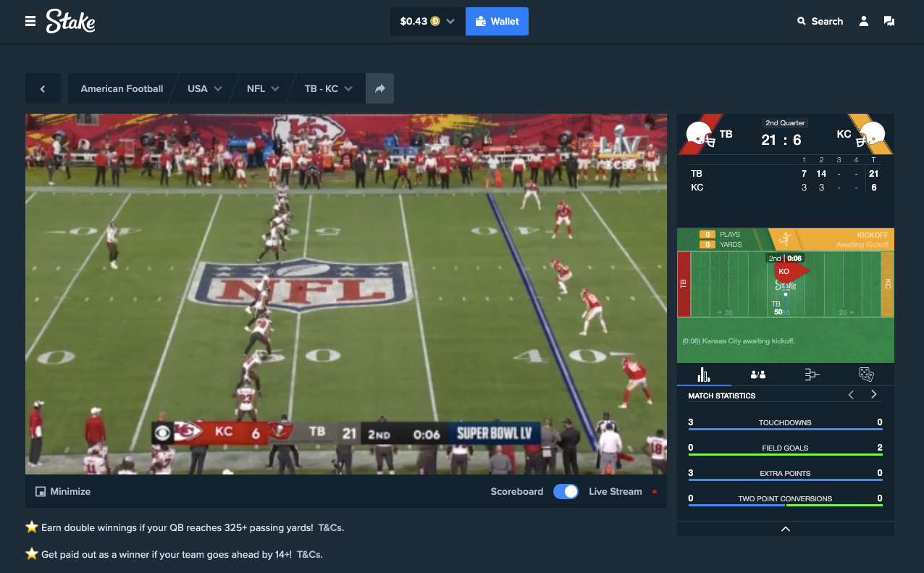This screenshot has height=573, width=924.
Task: Select the head-to-head players tab
Action: pyautogui.click(x=758, y=375)
